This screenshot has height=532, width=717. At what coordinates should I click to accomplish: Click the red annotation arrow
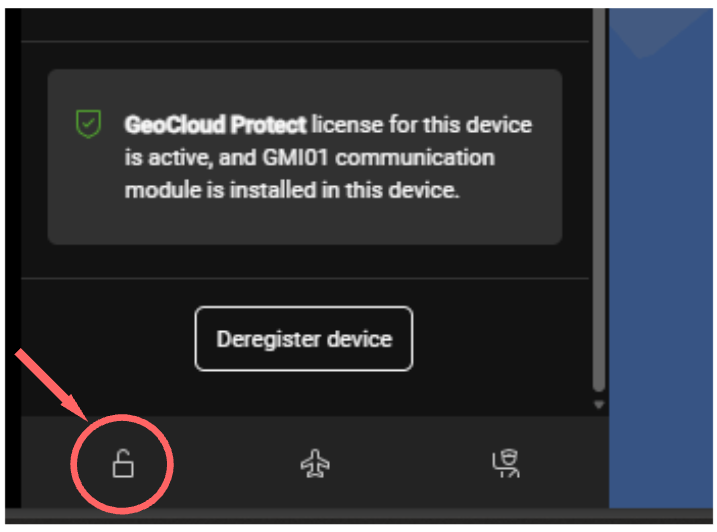point(52,382)
